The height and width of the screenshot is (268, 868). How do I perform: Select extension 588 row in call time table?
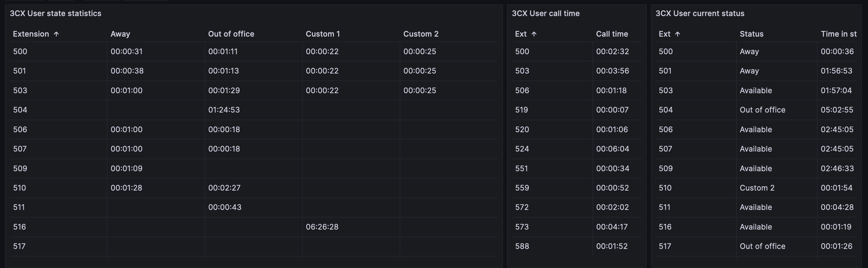[x=522, y=246]
